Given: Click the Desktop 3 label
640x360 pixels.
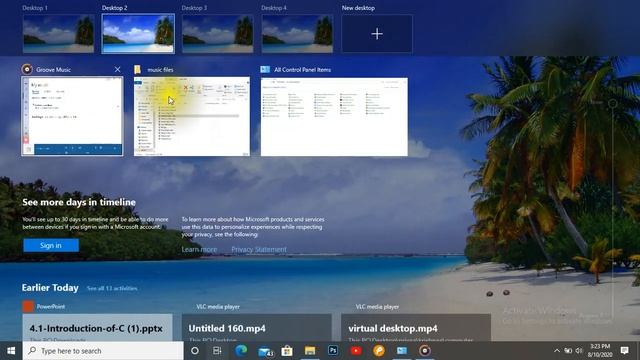Looking at the screenshot, I should [194, 8].
